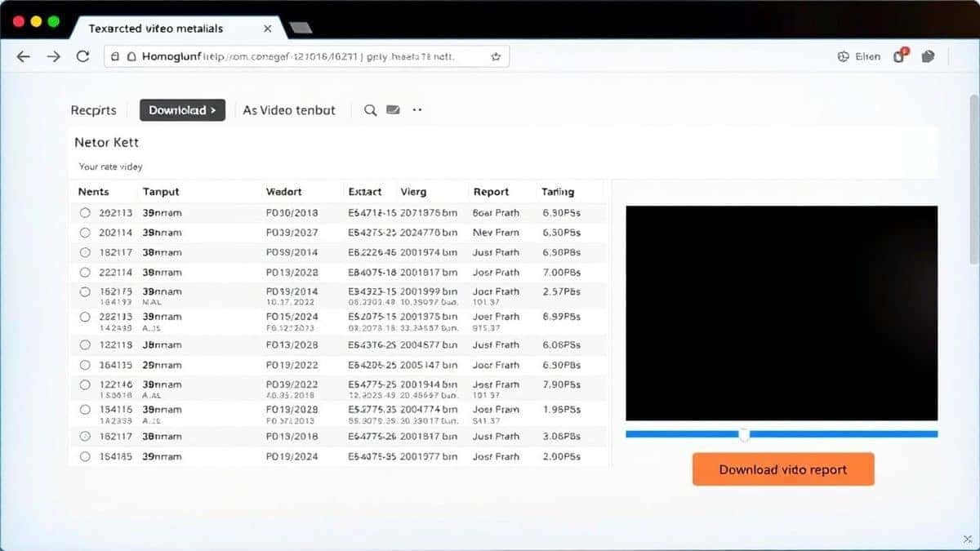Sort by the Wedort column header
This screenshot has width=980, height=551.
tap(284, 192)
